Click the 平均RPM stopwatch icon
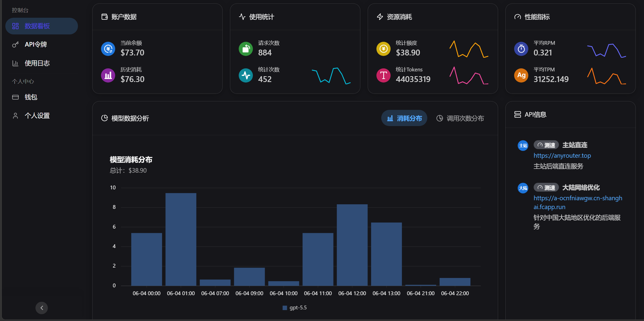The image size is (644, 321). coord(521,49)
